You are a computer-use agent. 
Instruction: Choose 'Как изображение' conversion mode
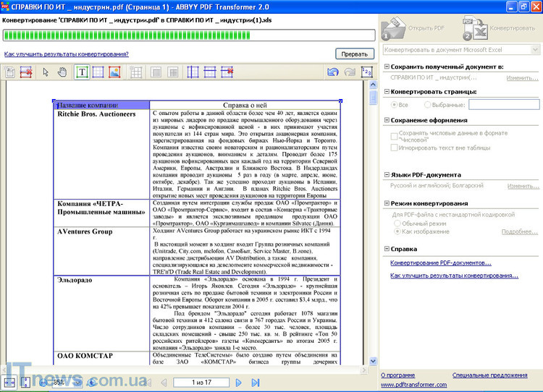[397, 231]
